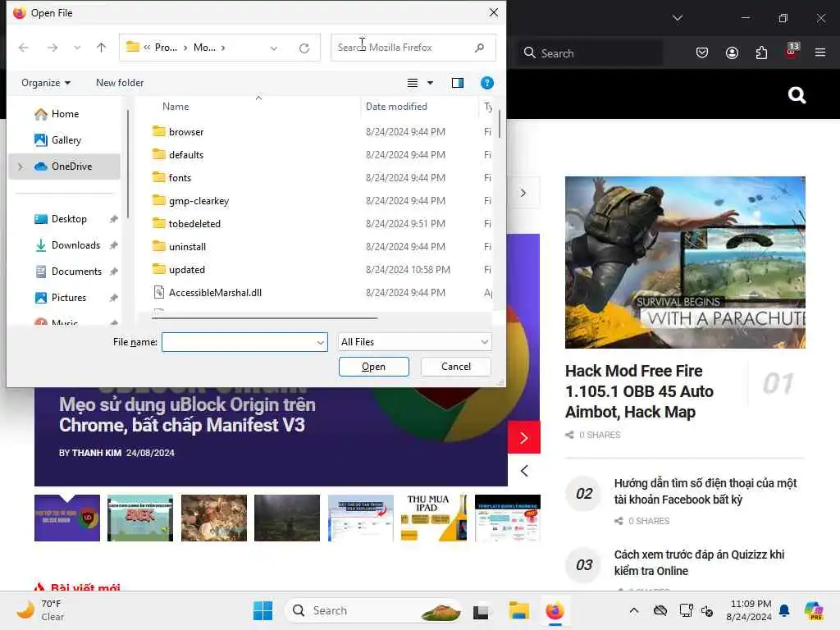The width and height of the screenshot is (840, 630).
Task: Open the Organize menu
Action: point(46,83)
